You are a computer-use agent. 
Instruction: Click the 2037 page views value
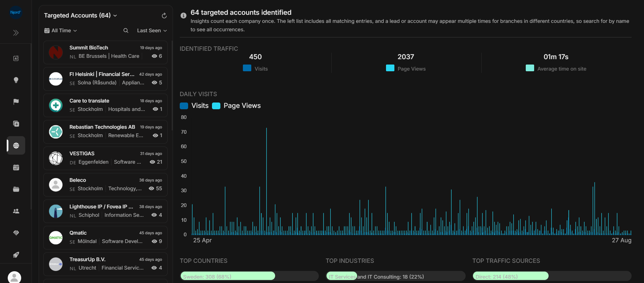click(406, 57)
